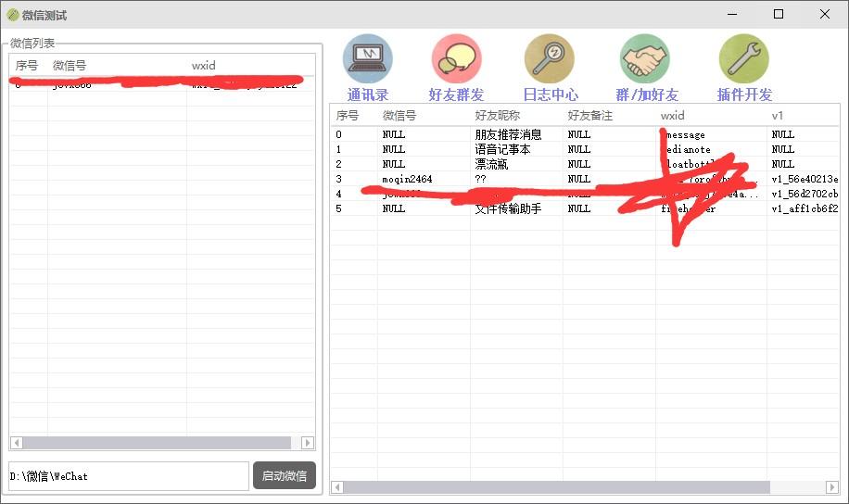Maximize the 微信测试 window

pyautogui.click(x=778, y=14)
